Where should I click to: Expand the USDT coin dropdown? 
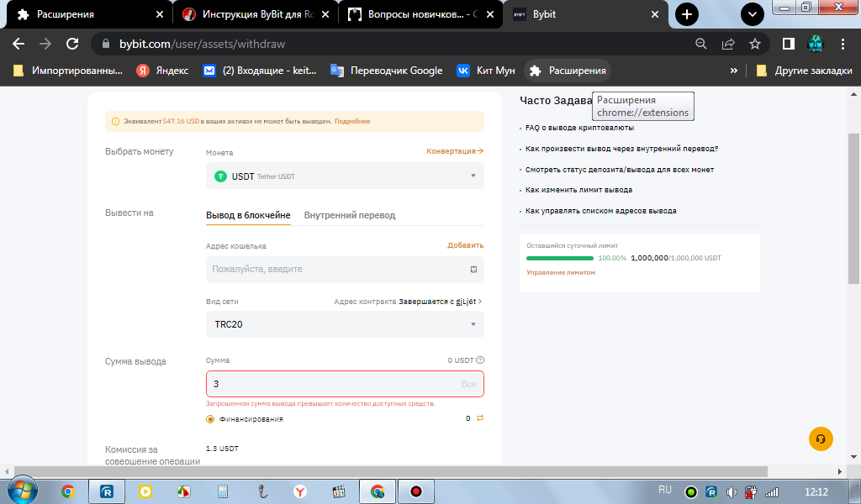(345, 176)
